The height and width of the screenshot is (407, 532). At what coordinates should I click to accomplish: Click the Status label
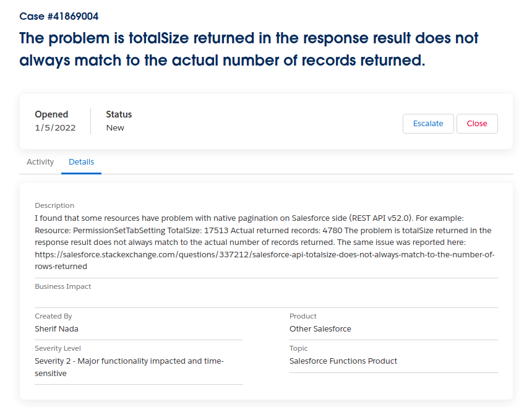point(119,114)
